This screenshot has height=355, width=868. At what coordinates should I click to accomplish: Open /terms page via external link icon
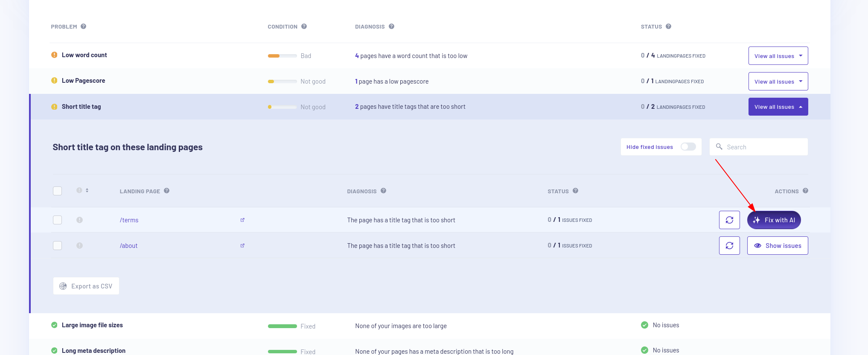[242, 220]
